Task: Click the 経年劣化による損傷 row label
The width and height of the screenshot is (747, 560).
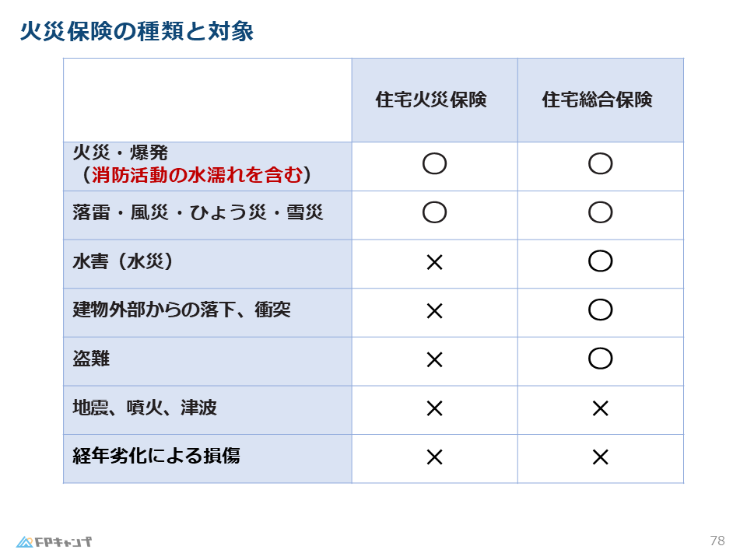Action: pos(156,456)
